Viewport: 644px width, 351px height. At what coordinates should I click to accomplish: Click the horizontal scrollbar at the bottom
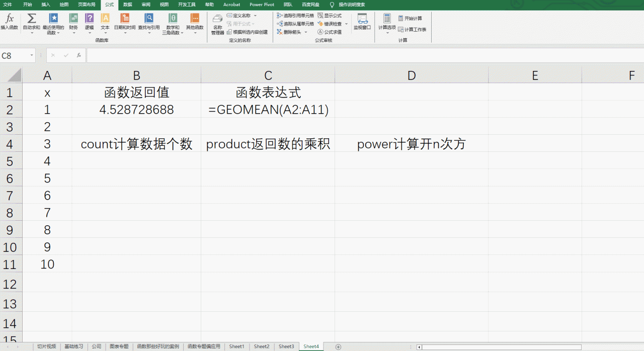click(x=501, y=347)
